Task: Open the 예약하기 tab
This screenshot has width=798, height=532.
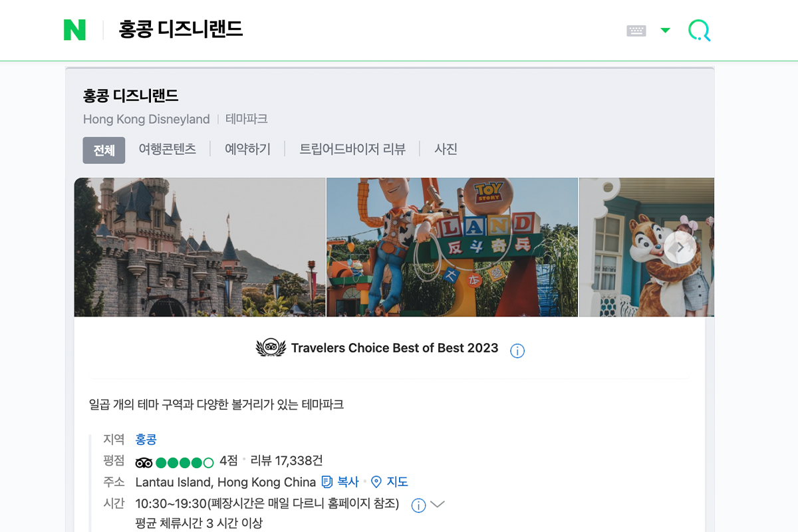Action: 247,149
